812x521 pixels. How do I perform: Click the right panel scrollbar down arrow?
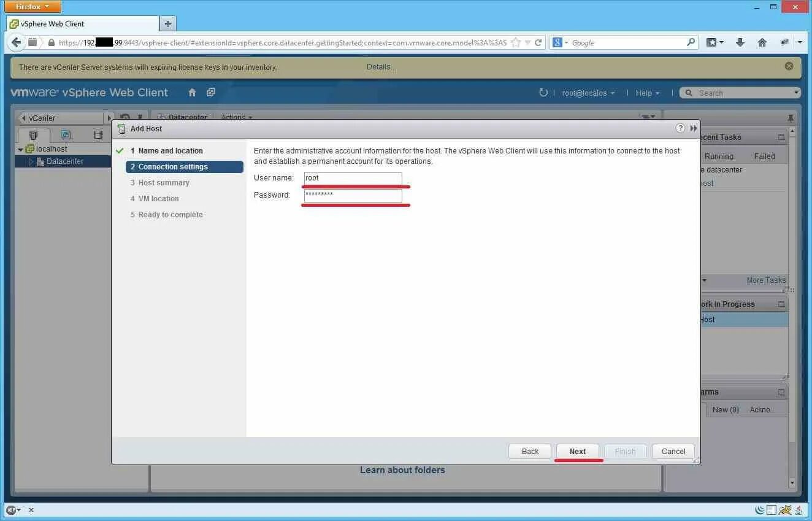coord(792,484)
